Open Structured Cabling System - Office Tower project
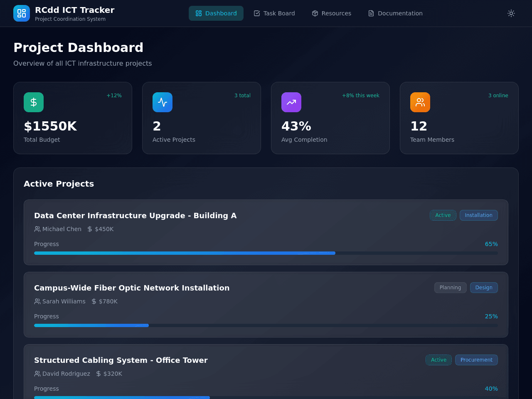The width and height of the screenshot is (532, 399). (121, 360)
